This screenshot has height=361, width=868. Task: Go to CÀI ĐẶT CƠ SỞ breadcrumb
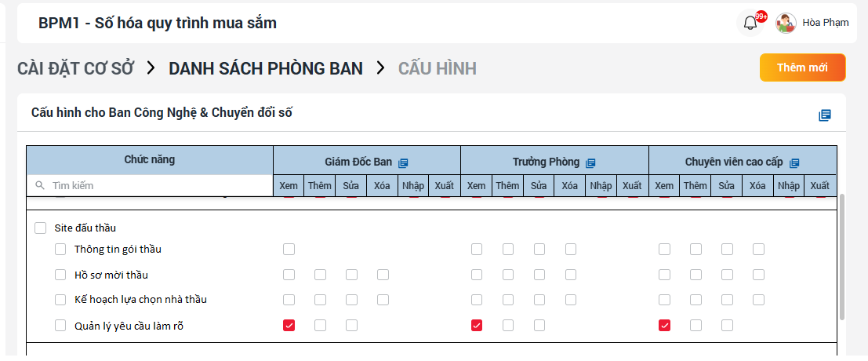[x=76, y=68]
